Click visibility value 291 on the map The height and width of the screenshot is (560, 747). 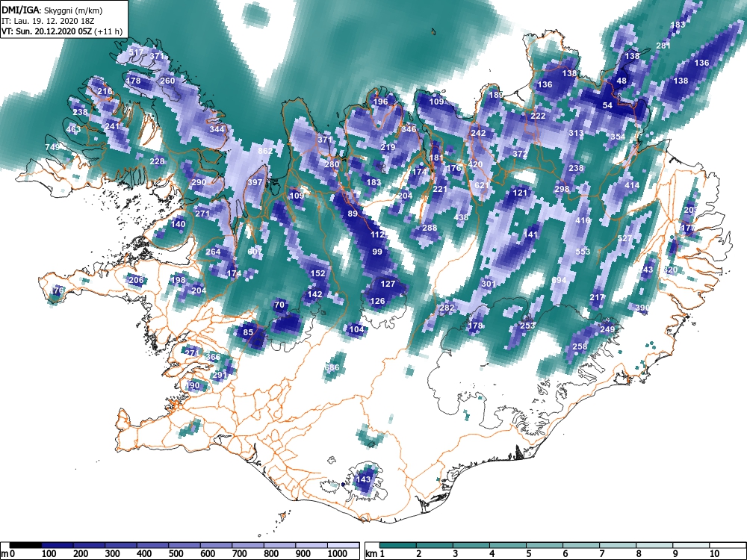coord(220,375)
